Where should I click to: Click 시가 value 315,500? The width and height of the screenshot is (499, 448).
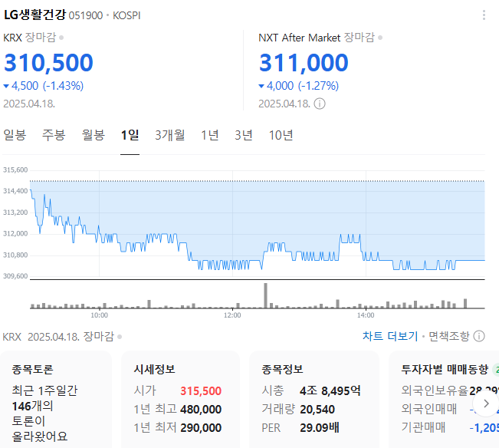201,390
